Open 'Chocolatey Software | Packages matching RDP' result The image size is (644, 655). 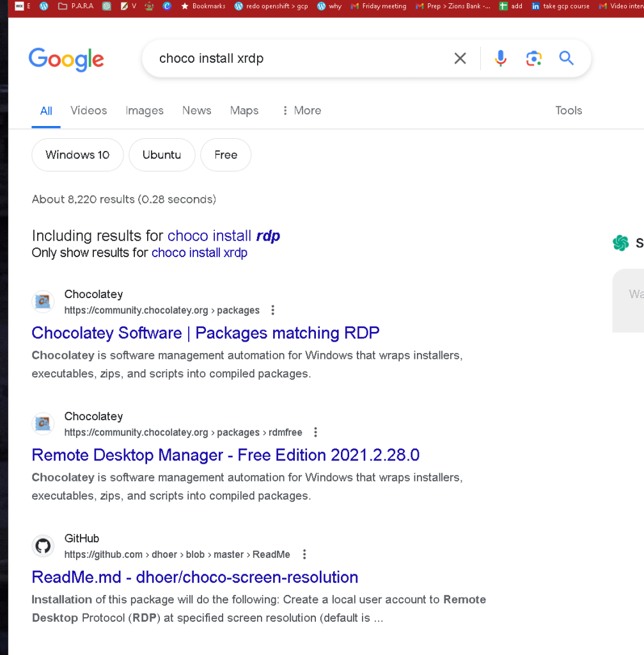pyautogui.click(x=205, y=333)
